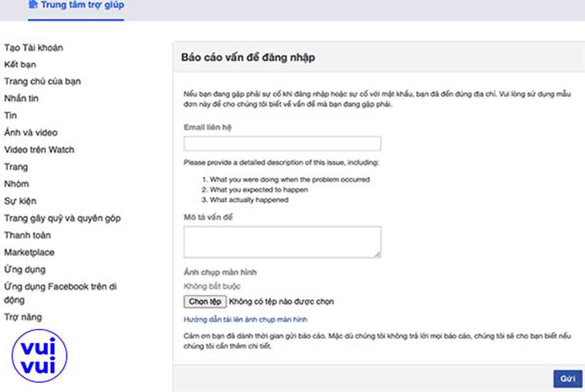Focus the Mô tả vấn đề text area
585x392 pixels.
(282, 242)
